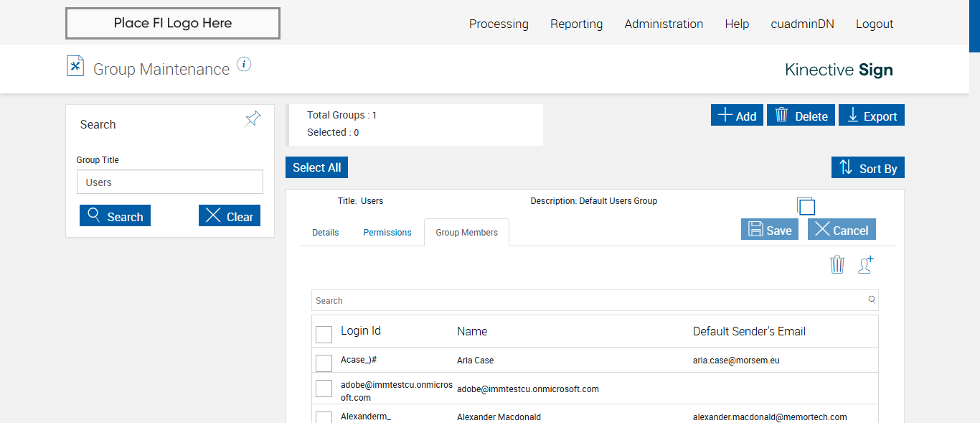Open the Details tab
Viewport: 980px width, 423px height.
pyautogui.click(x=325, y=233)
